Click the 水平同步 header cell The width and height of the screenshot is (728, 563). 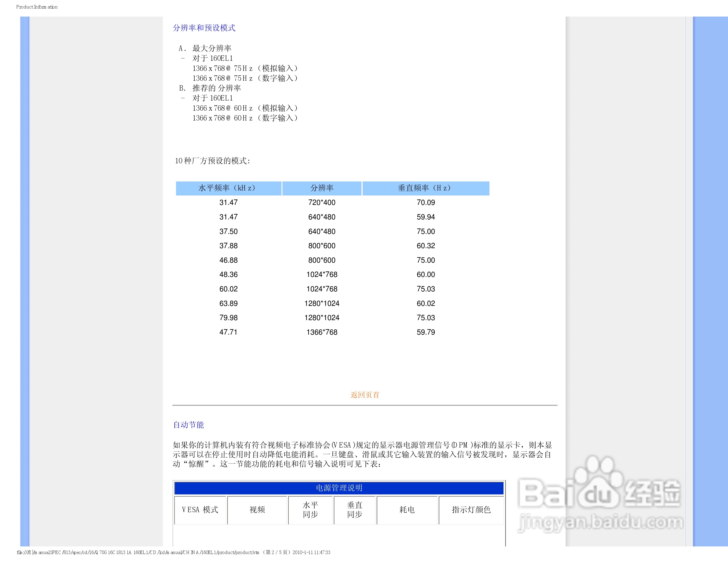[x=310, y=510]
